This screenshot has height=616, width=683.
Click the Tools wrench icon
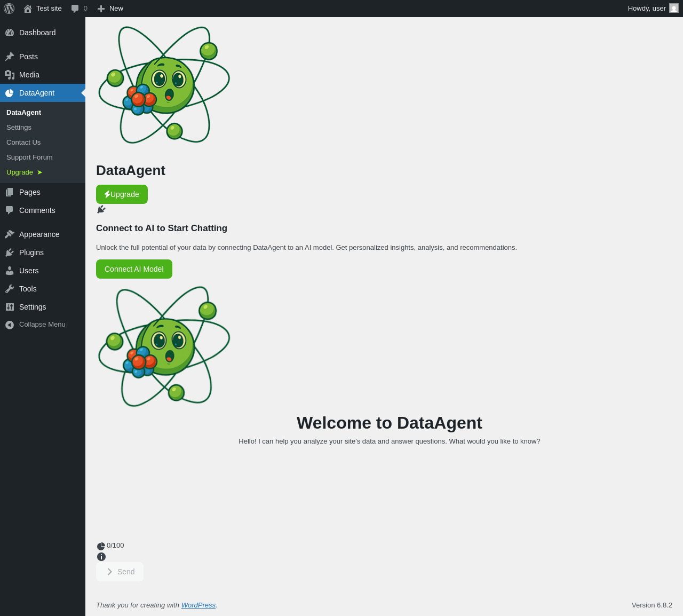[x=10, y=289]
